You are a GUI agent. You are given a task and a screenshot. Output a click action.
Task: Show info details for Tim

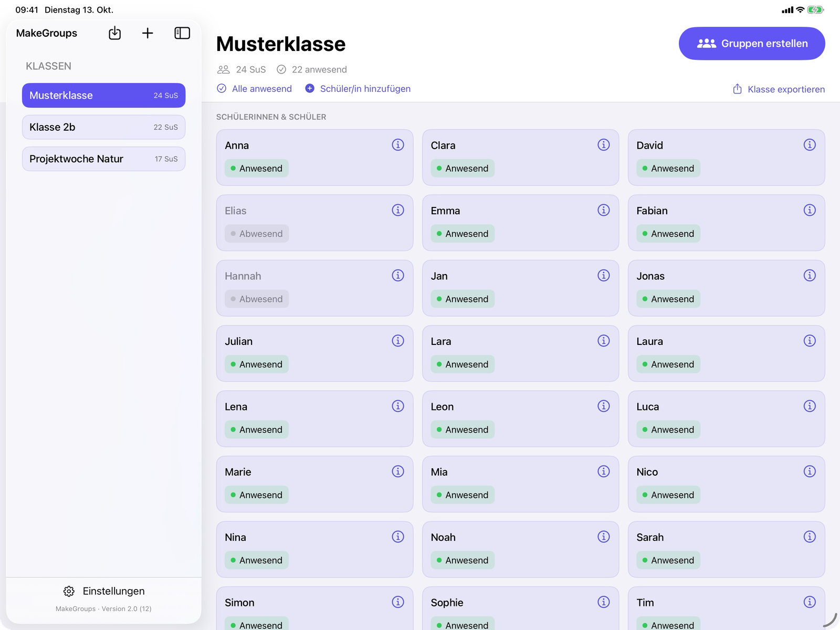[x=810, y=602]
